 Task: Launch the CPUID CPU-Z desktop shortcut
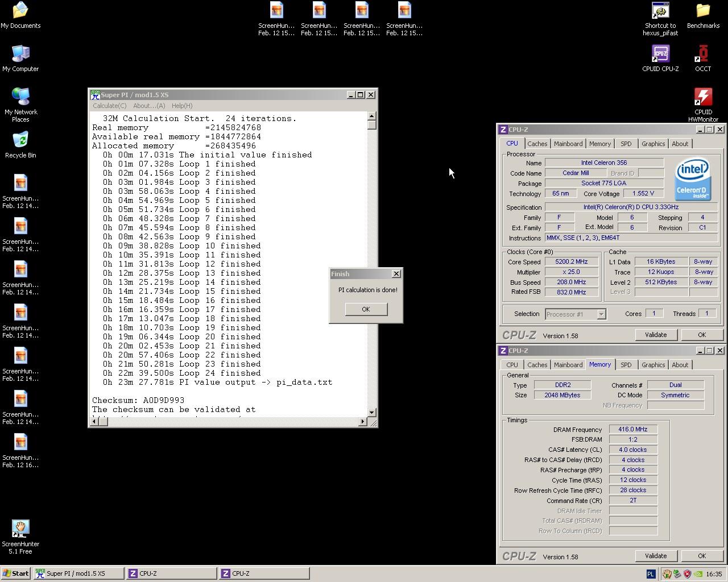click(x=660, y=58)
